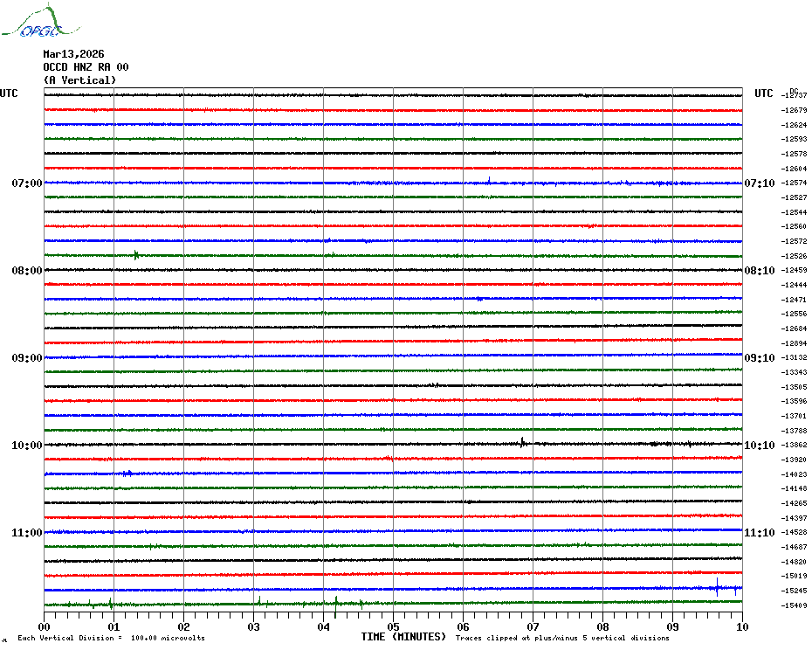Click minute 05 on the bottom axis

[393, 626]
